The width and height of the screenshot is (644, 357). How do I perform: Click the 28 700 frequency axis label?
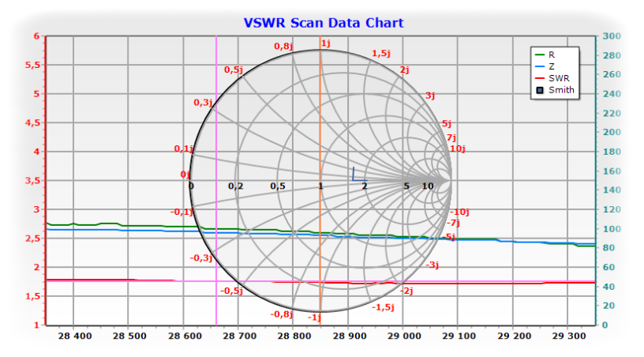pos(239,336)
